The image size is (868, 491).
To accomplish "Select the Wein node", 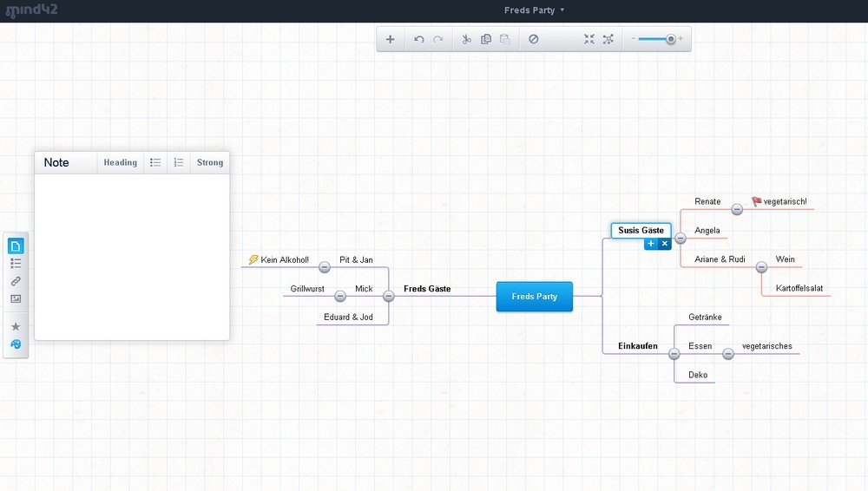I will point(785,259).
